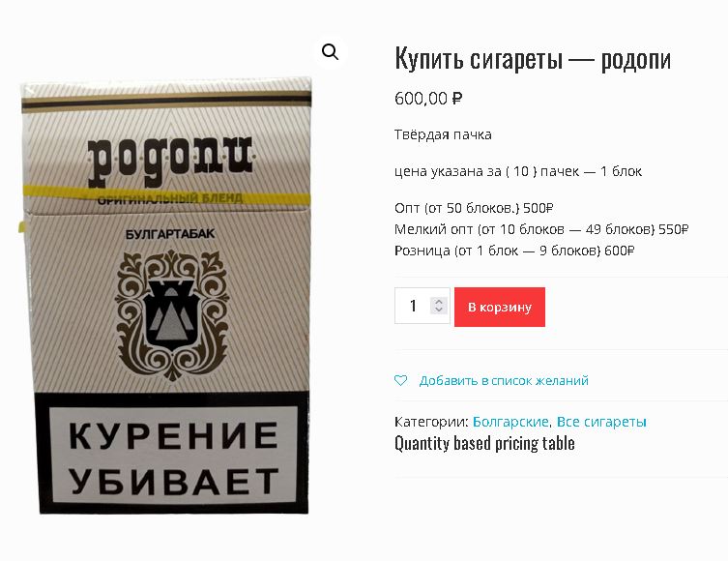Click the magnifier zoom icon over the image
728x561 pixels.
[330, 52]
